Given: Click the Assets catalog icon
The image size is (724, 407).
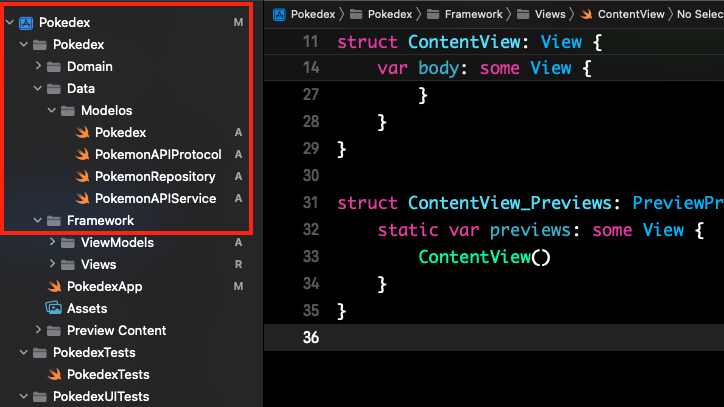Looking at the screenshot, I should [x=54, y=308].
